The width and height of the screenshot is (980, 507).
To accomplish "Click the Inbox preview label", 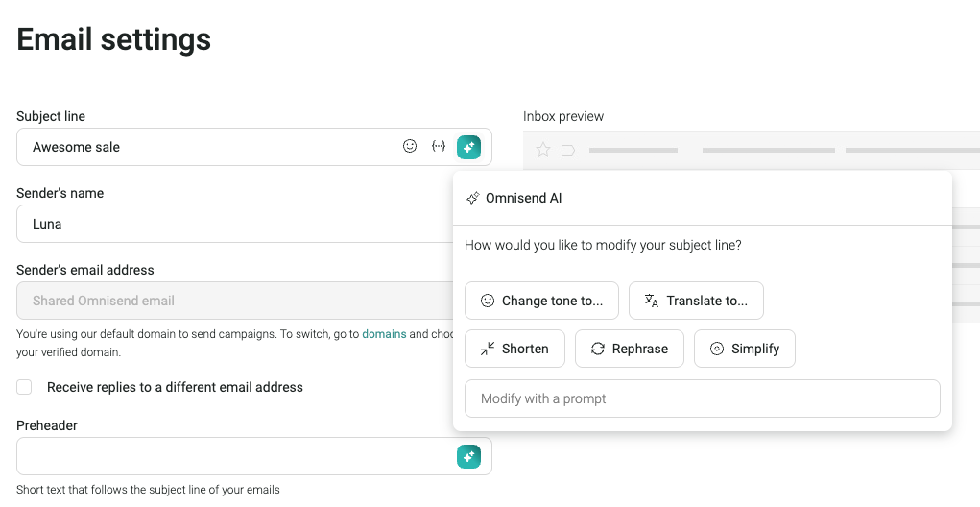I will pyautogui.click(x=563, y=116).
